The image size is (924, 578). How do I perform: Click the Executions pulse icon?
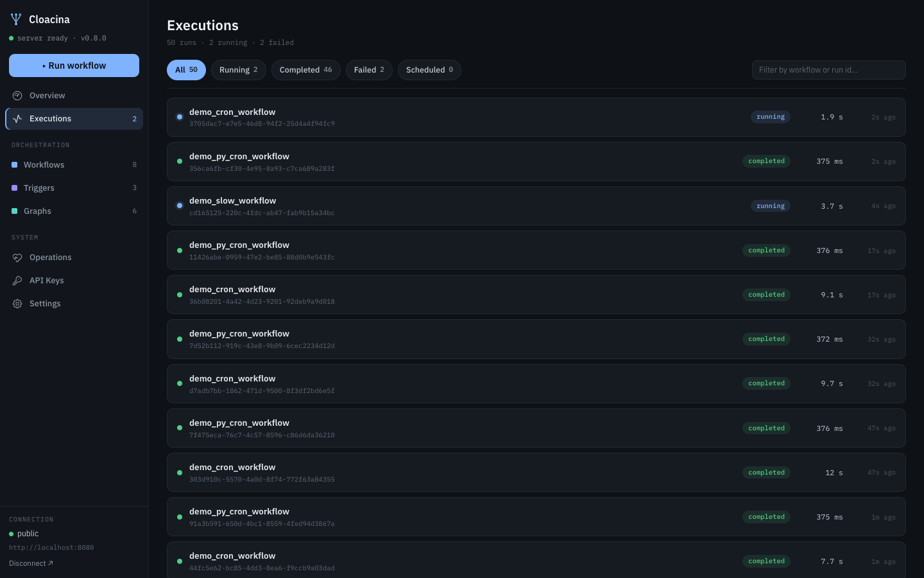[x=17, y=119]
